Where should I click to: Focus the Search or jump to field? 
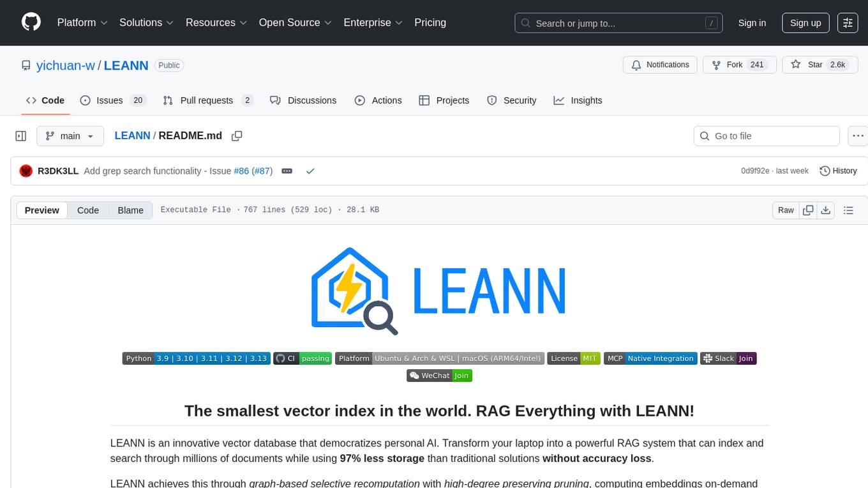click(619, 23)
